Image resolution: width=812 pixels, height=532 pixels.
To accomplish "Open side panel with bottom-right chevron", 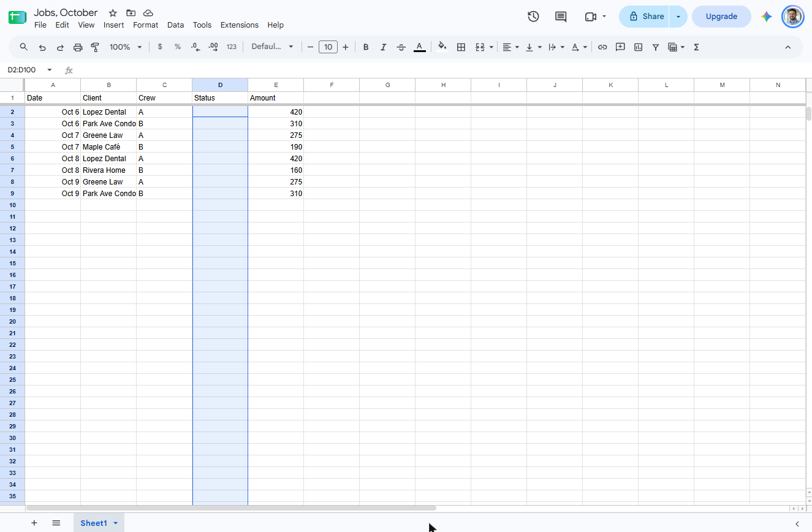I will [x=797, y=523].
